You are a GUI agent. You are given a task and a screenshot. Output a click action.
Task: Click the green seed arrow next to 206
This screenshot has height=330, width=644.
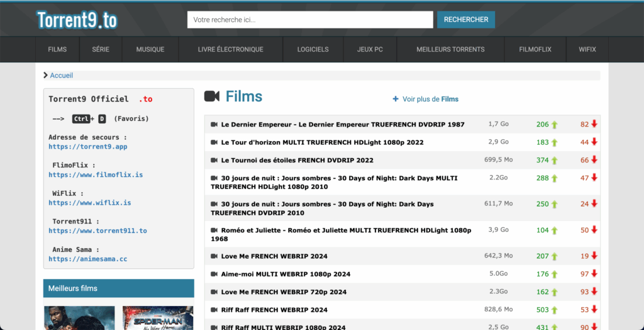click(555, 125)
